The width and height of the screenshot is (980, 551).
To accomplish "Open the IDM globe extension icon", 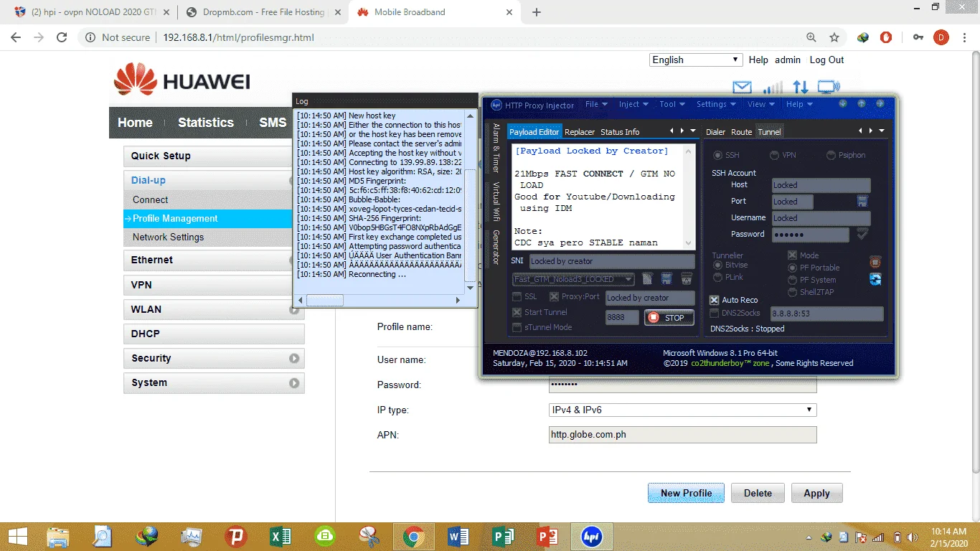I will pos(863,37).
